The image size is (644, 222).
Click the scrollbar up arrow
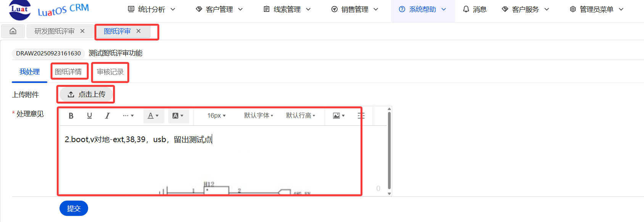pos(390,109)
